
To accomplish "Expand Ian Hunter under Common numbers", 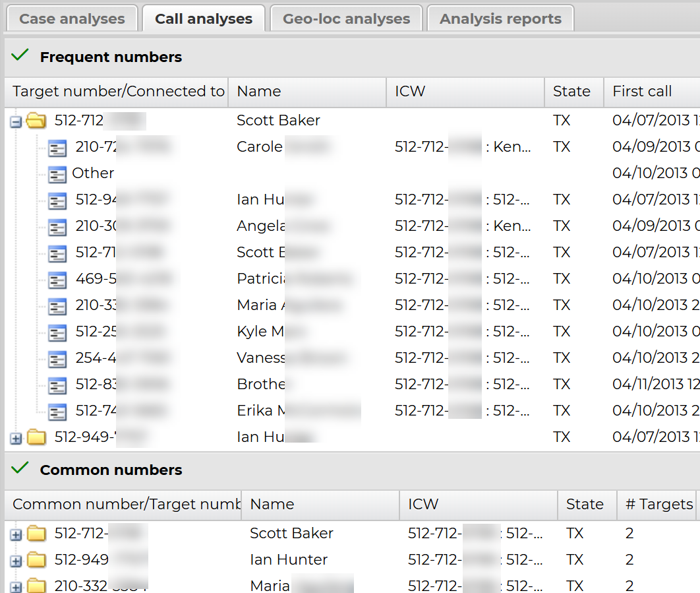I will coord(16,561).
